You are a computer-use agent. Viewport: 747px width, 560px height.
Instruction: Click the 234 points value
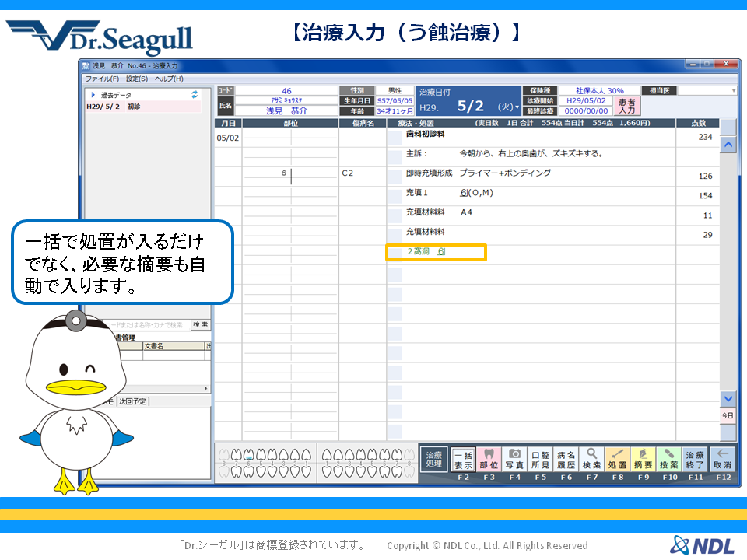coord(705,137)
